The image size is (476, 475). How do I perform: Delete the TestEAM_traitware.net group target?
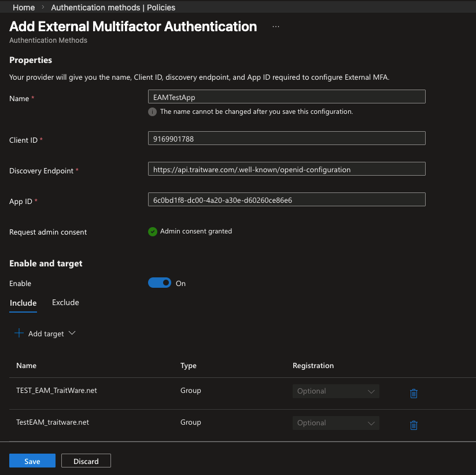pyautogui.click(x=414, y=425)
